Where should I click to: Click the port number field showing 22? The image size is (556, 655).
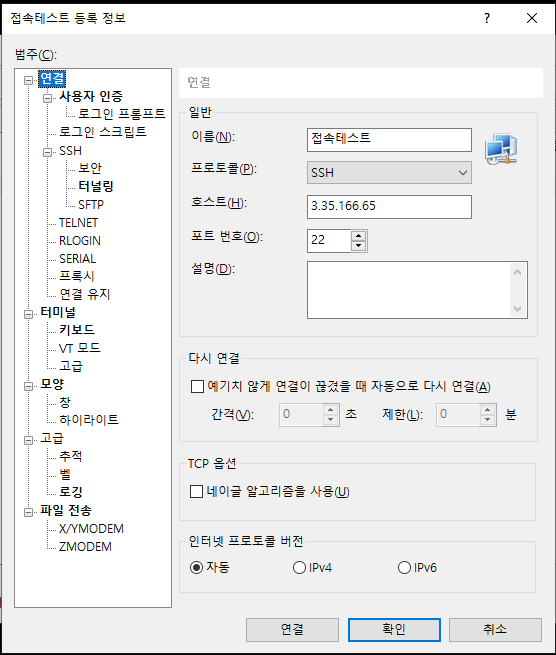329,241
